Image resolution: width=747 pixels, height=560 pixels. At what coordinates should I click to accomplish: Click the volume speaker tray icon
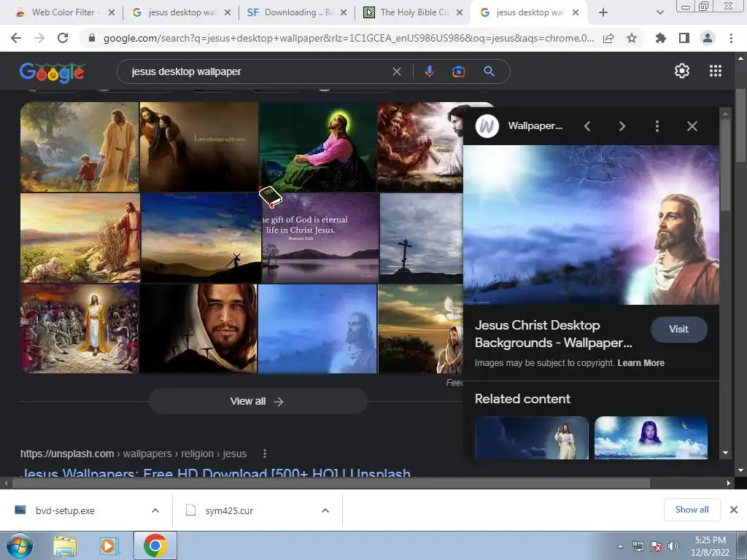673,547
